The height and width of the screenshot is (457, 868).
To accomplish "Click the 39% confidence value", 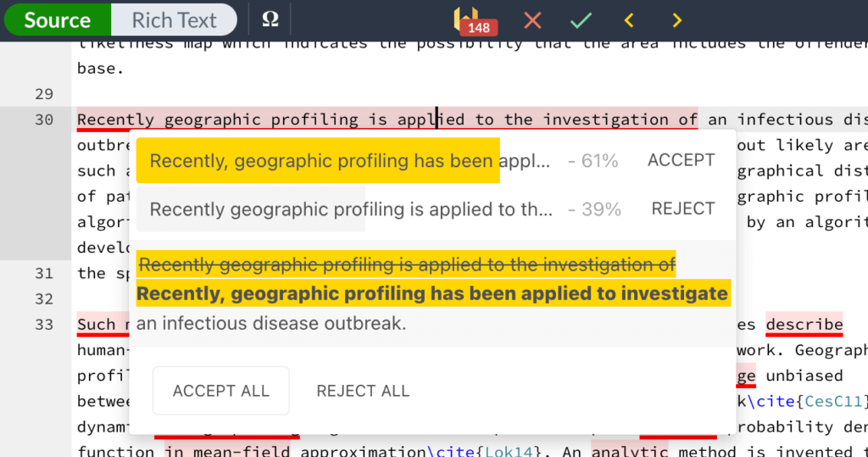I will 601,209.
